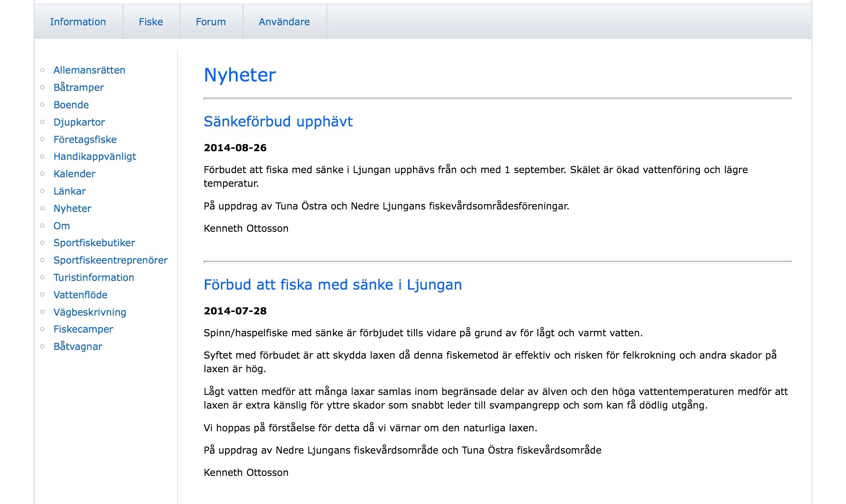Click the Företagsfiske link
Image resolution: width=846 pixels, height=504 pixels.
pos(85,140)
